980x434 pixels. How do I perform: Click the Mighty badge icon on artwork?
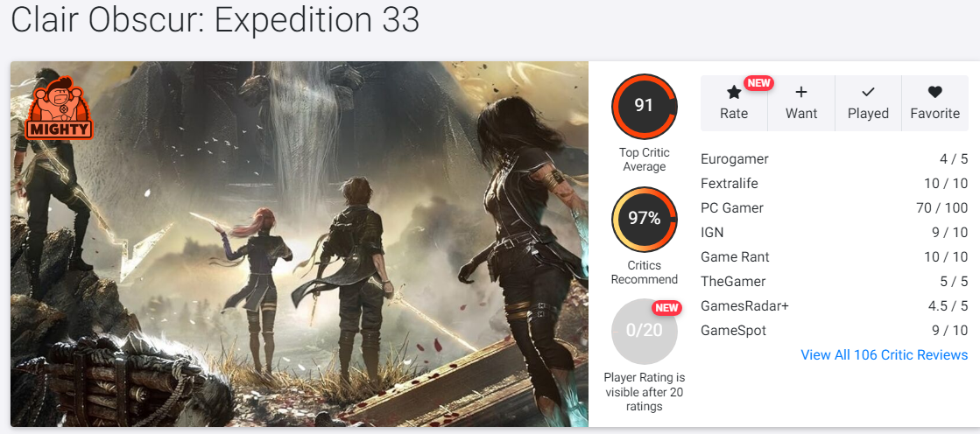59,107
